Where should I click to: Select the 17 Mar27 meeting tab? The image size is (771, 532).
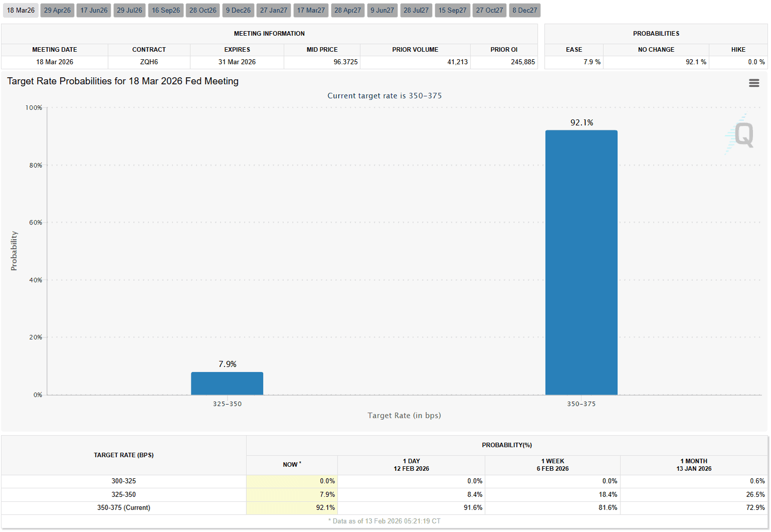click(x=311, y=11)
